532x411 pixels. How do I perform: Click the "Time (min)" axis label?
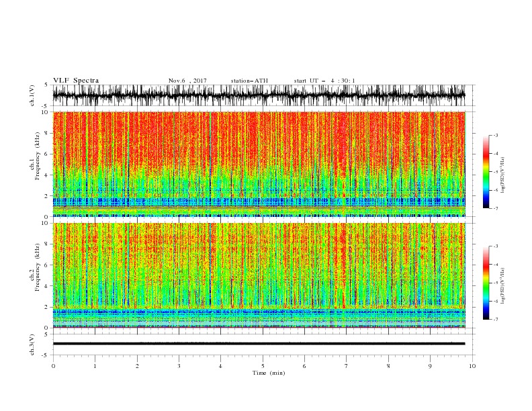pyautogui.click(x=269, y=373)
